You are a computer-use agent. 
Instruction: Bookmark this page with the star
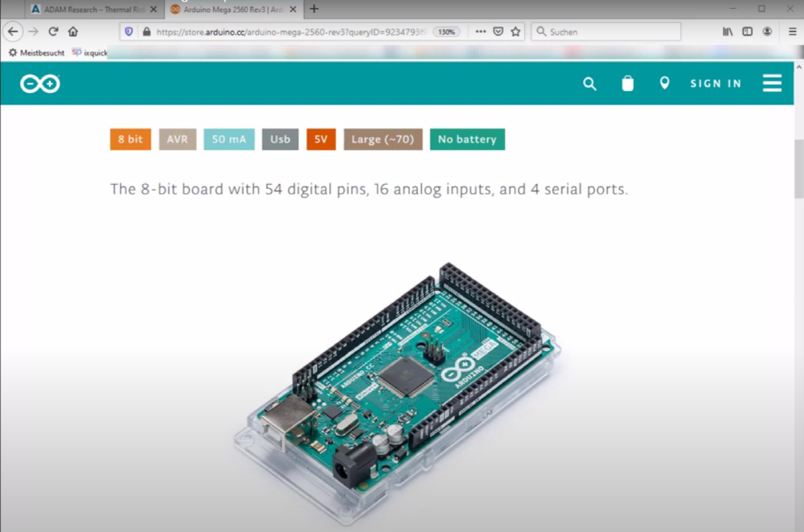coord(516,32)
